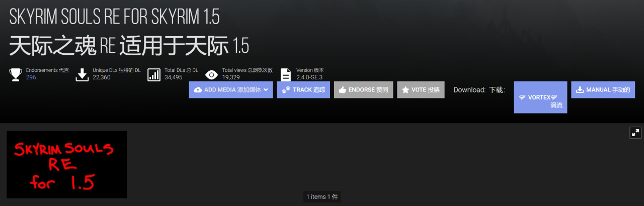Click the Track button
Viewport: 644px width, 206px height.
(303, 89)
